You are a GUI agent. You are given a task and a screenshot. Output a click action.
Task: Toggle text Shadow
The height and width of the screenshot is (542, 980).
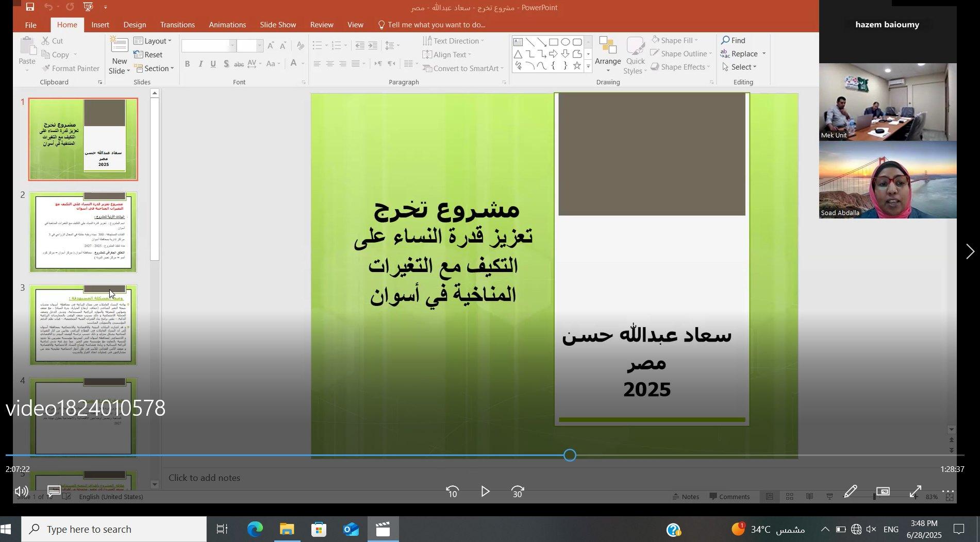(x=226, y=64)
